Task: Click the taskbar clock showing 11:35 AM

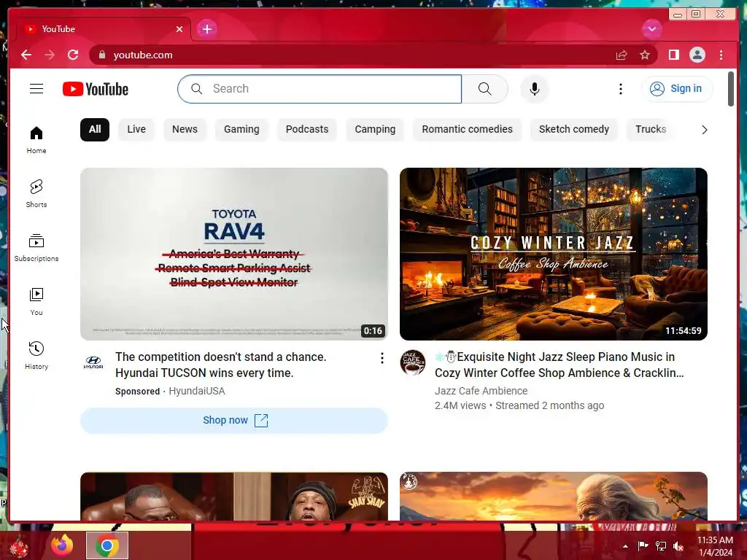Action: 715,546
